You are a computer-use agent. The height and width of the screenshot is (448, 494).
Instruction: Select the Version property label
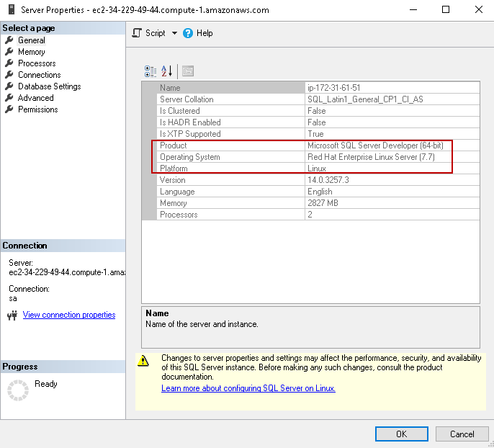172,180
